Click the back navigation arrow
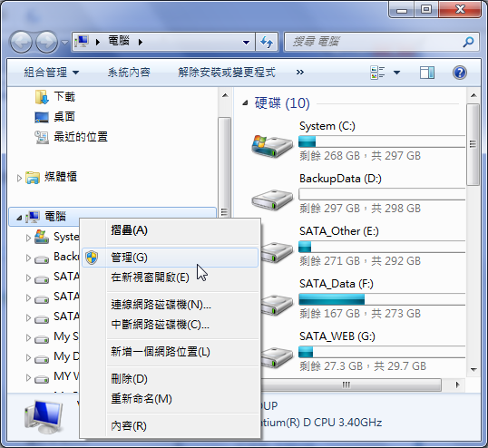Image resolution: width=488 pixels, height=448 pixels. 21,42
